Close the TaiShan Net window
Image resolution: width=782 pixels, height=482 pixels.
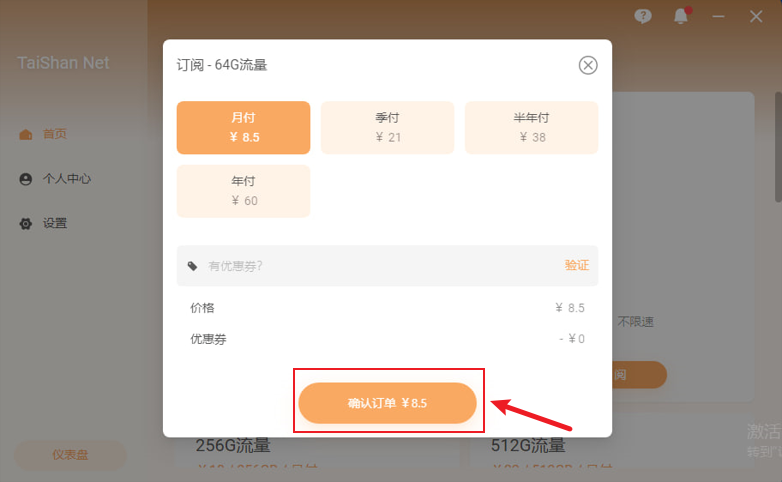click(756, 16)
